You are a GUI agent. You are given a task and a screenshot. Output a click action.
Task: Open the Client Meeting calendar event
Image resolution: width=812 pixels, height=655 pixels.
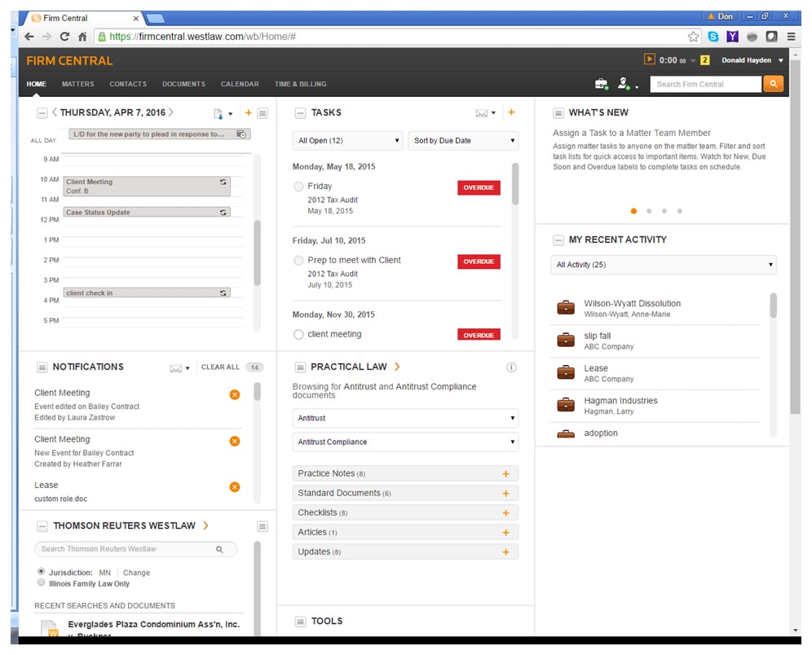click(x=147, y=187)
